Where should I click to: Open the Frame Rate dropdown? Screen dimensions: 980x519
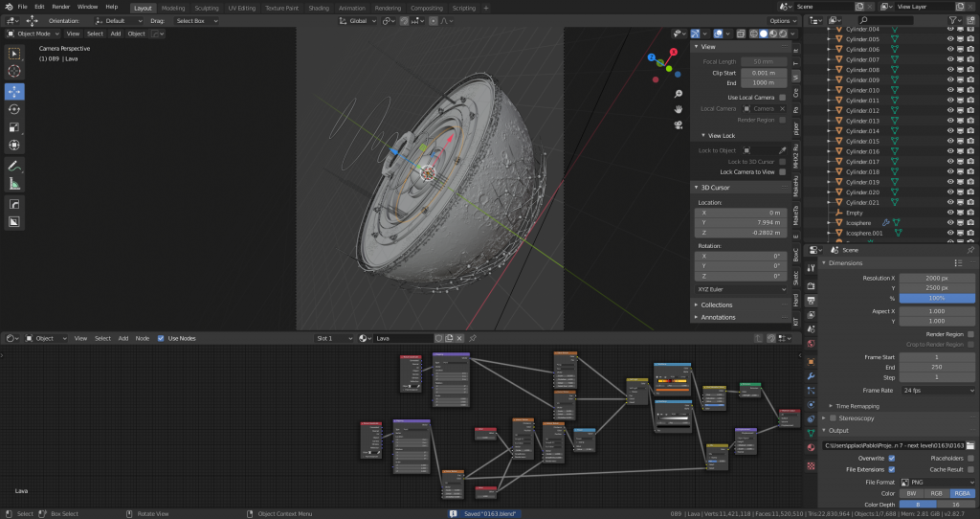coord(936,391)
